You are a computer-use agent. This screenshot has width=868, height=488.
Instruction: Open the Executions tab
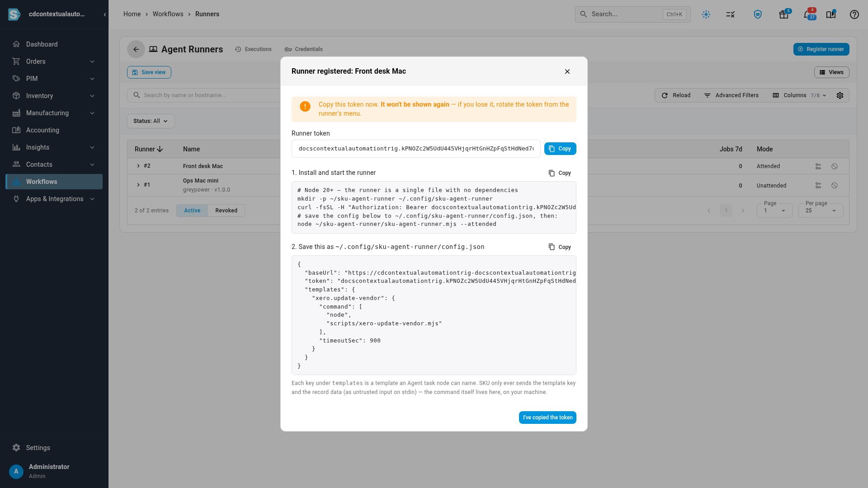pos(253,49)
